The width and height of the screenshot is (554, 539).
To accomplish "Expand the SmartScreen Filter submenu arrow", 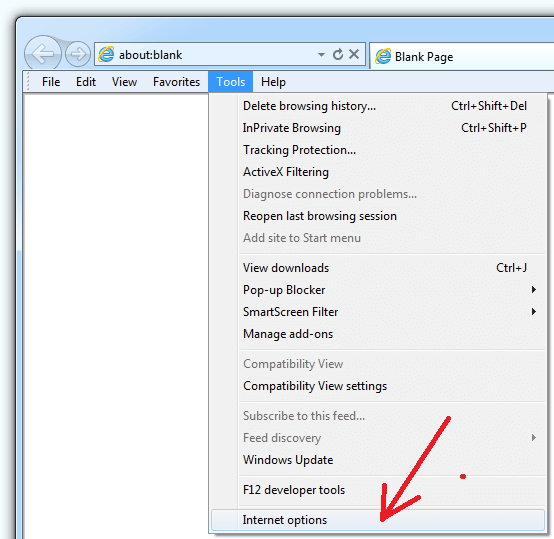I will [534, 312].
